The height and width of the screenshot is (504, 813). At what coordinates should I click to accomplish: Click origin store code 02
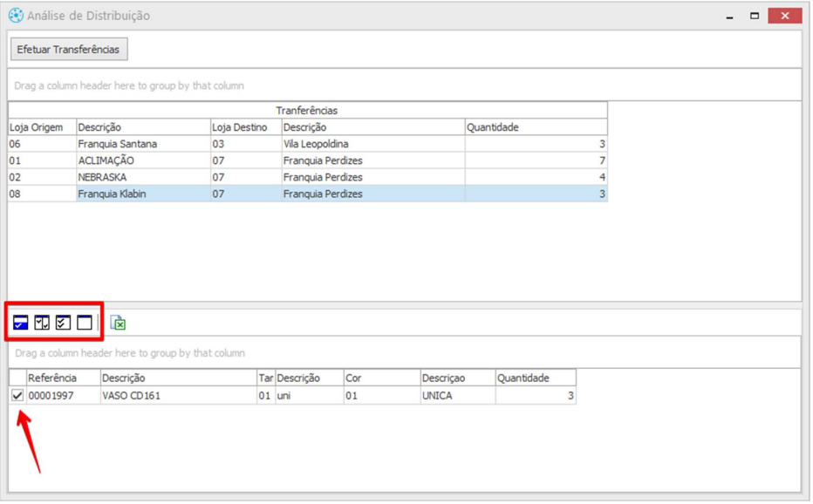click(x=42, y=177)
